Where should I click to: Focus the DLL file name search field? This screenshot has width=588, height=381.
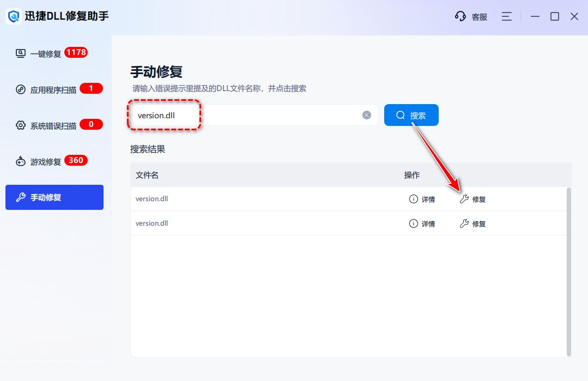click(x=254, y=115)
